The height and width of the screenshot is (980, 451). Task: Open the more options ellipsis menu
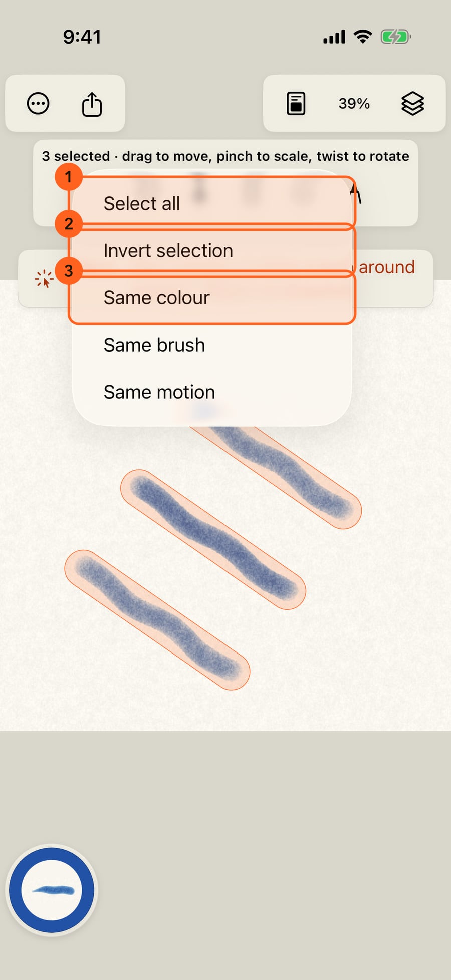pos(38,104)
